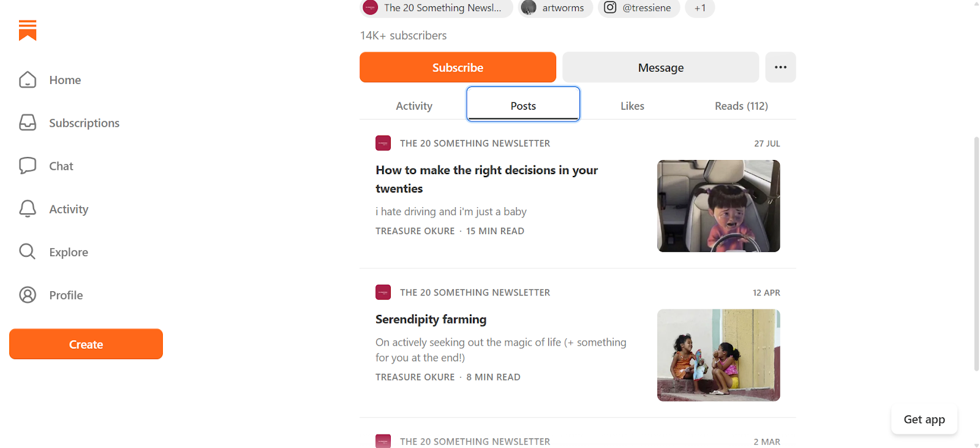Click the Message button
Screen dimensions: 980x448
(660, 67)
